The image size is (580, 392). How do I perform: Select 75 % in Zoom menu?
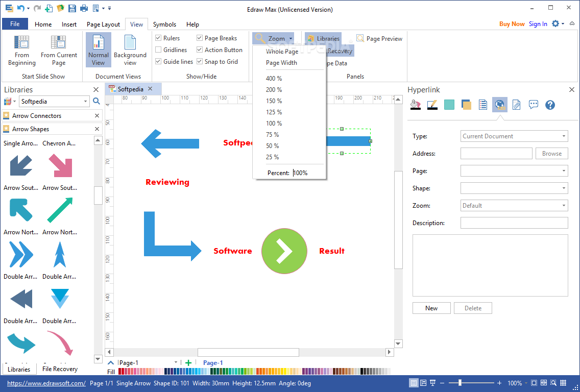[x=272, y=135]
